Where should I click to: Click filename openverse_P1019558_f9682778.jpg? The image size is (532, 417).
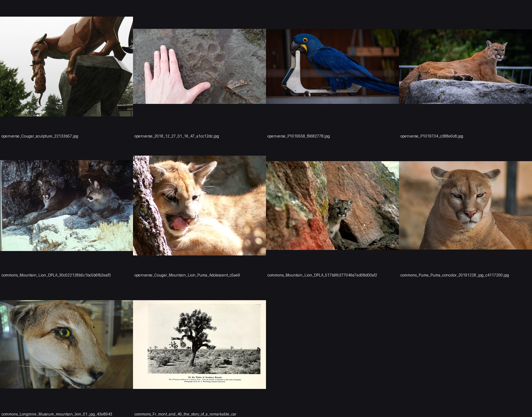(x=299, y=136)
